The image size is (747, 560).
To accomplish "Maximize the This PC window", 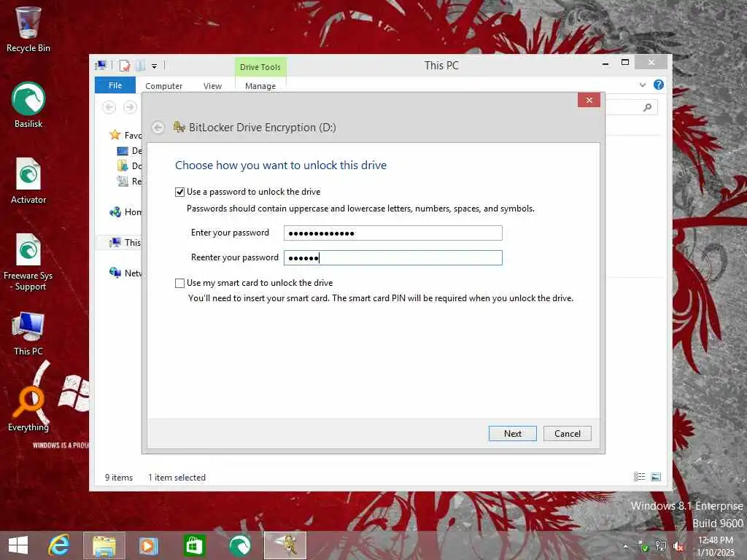I will tap(625, 63).
